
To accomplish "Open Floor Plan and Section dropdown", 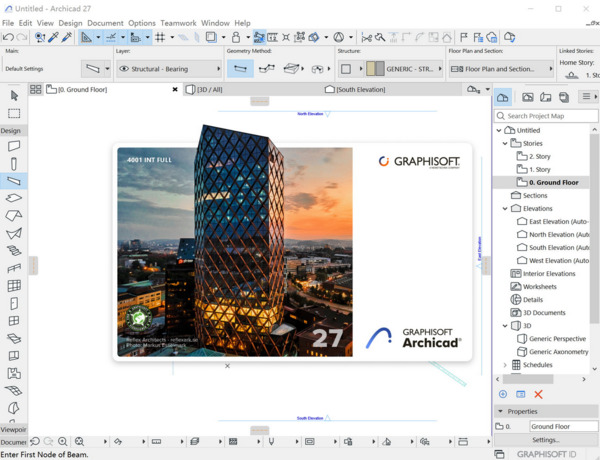I will point(502,69).
